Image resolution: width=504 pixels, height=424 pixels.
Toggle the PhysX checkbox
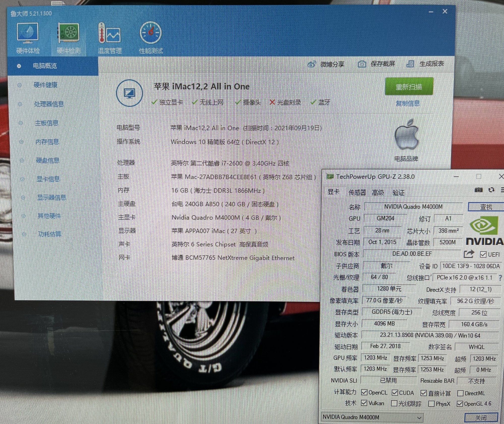pyautogui.click(x=431, y=404)
